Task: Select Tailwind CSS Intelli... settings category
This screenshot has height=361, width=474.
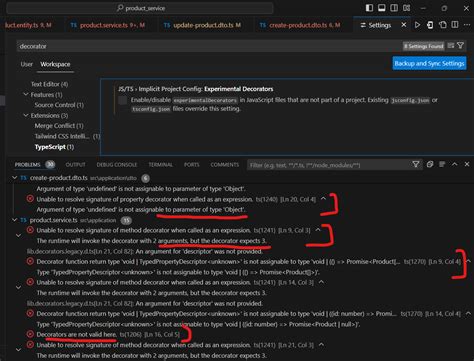Action: [x=67, y=136]
